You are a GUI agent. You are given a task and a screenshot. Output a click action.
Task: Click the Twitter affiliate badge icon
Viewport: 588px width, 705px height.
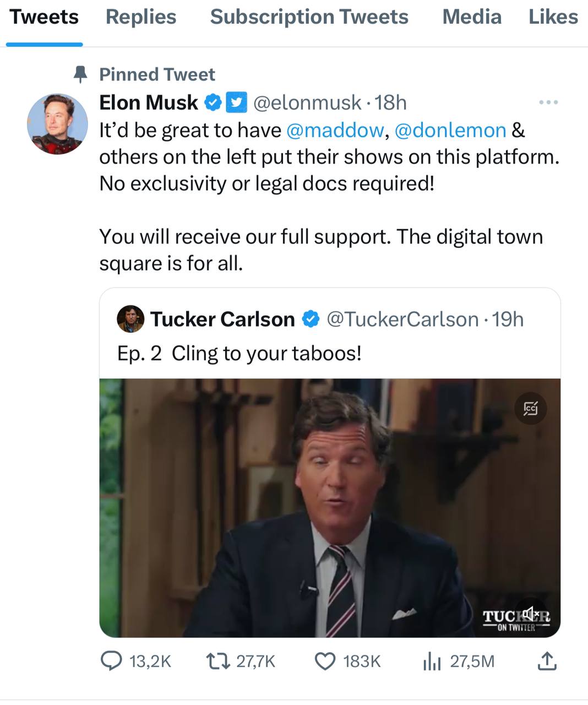click(237, 102)
